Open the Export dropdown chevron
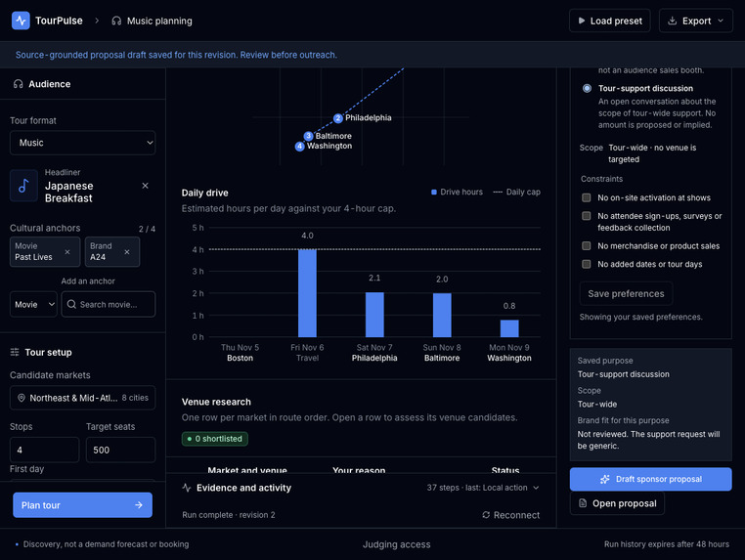Image resolution: width=745 pixels, height=560 pixels. coord(721,21)
